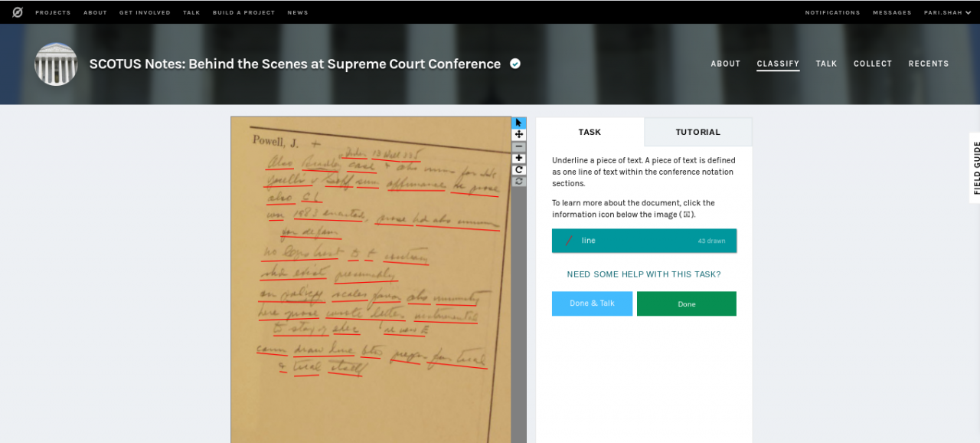Screen dimensions: 980x443
Task: Go to the project Classify tab
Action: tap(778, 64)
